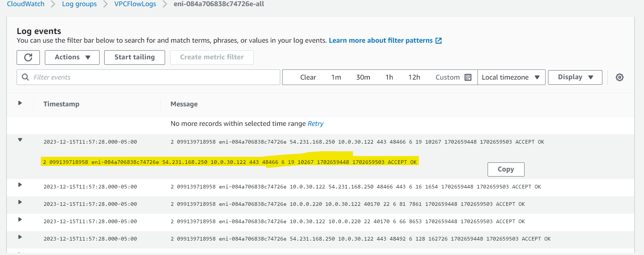Focus the Filter events search field
The height and width of the screenshot is (255, 644).
click(148, 77)
